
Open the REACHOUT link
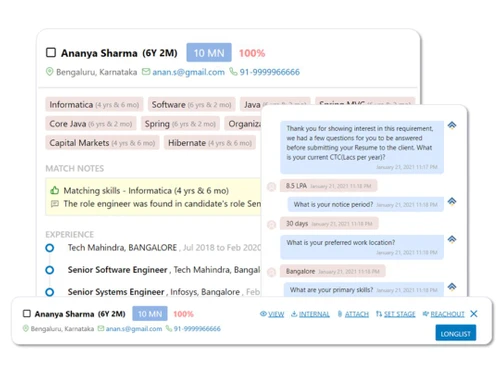447,314
